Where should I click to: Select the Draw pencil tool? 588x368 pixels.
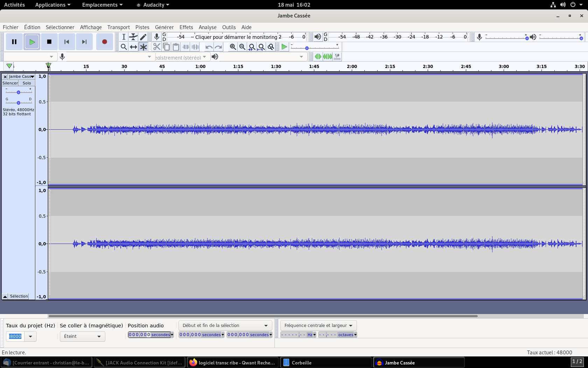tap(143, 37)
